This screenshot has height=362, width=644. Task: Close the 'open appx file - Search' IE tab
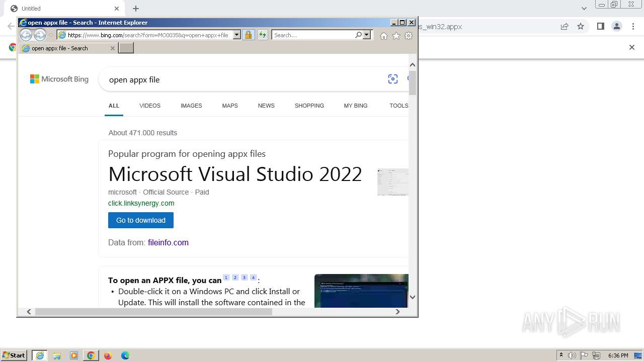coord(113,48)
